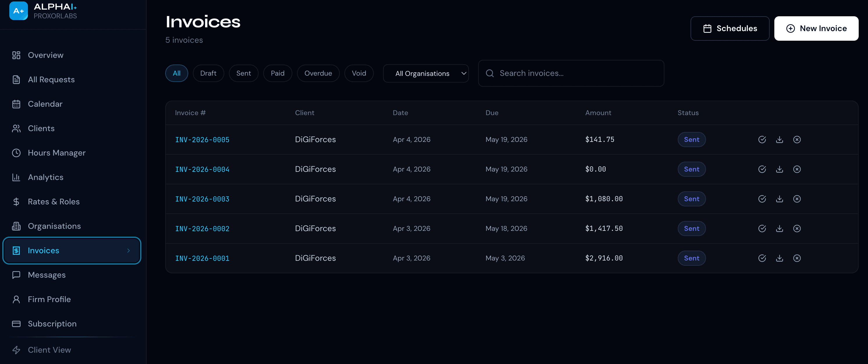Open invoice link INV-2026-0003
Screen dimensions: 868x364
click(x=202, y=199)
